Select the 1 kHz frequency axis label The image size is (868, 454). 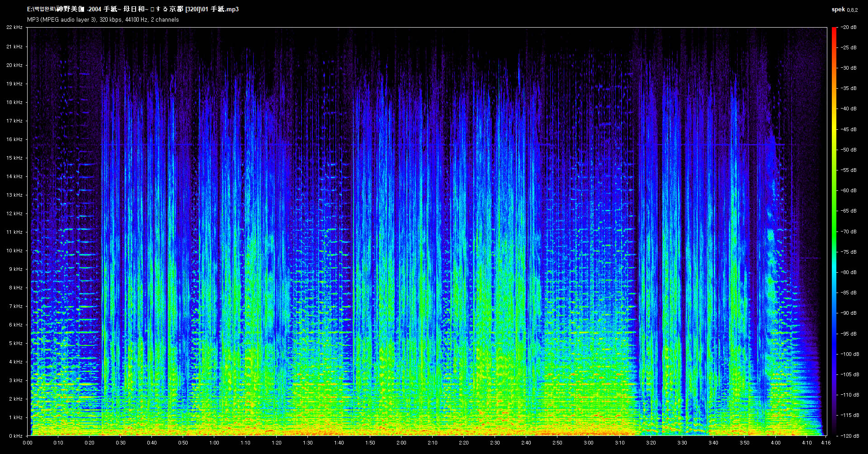click(16, 417)
